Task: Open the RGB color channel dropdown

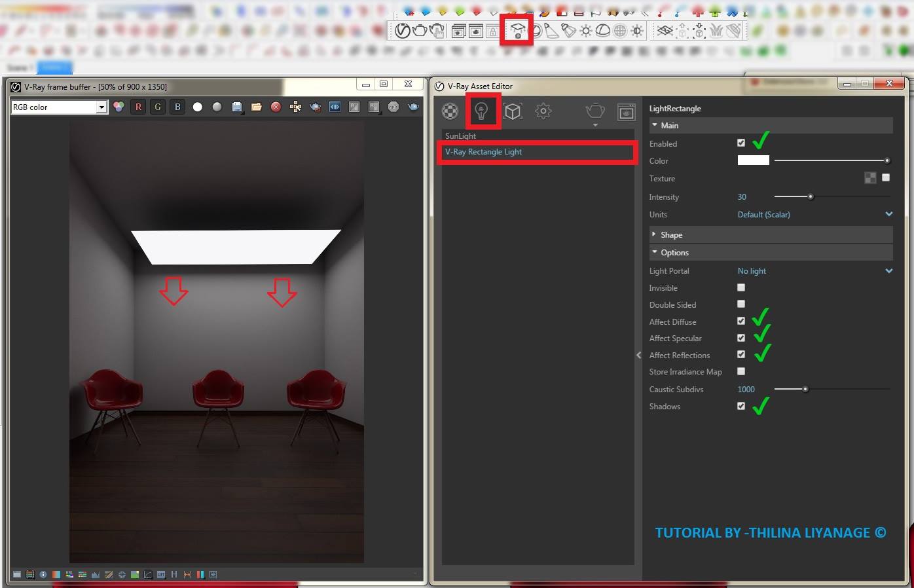Action: point(59,107)
